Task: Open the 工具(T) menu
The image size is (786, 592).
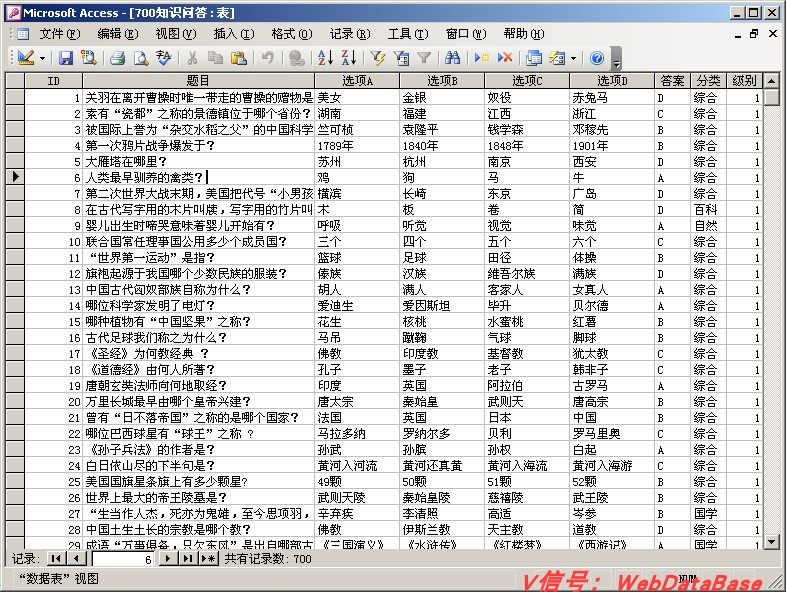Action: point(408,34)
